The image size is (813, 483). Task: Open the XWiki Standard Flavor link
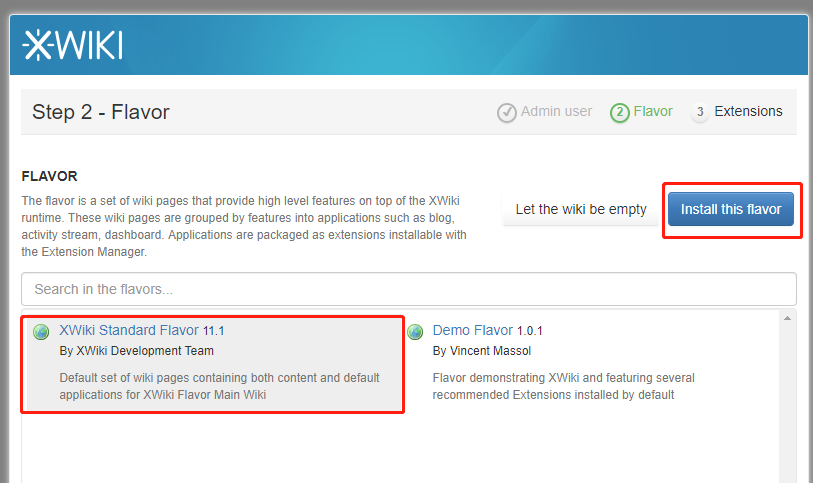(129, 330)
